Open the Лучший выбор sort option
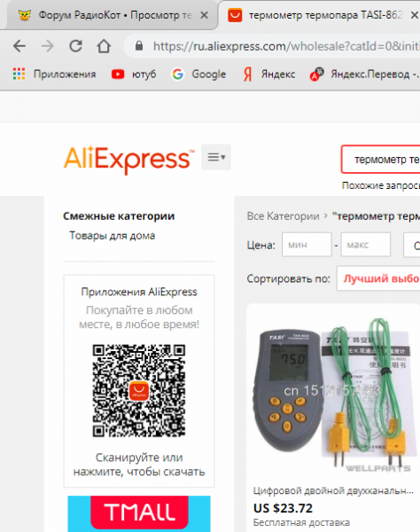 [x=378, y=278]
